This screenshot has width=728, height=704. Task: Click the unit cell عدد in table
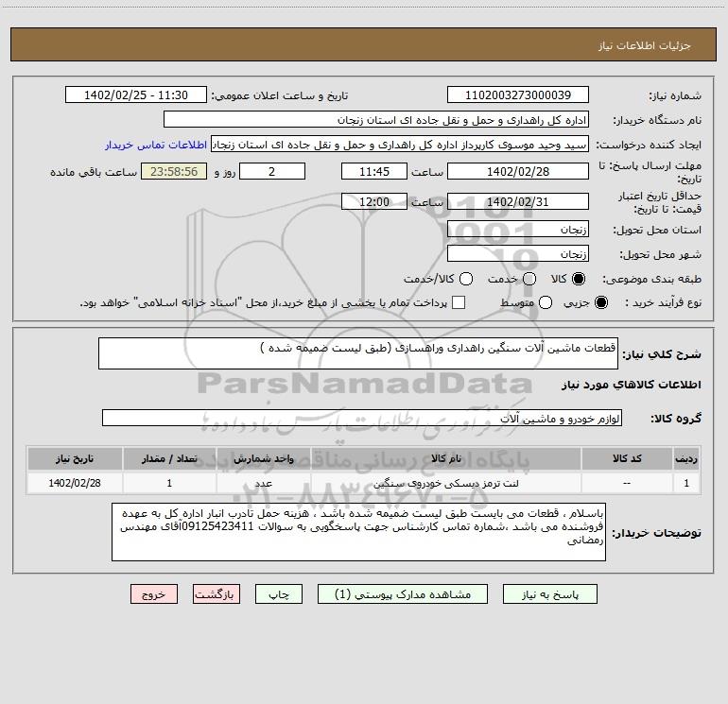(263, 483)
